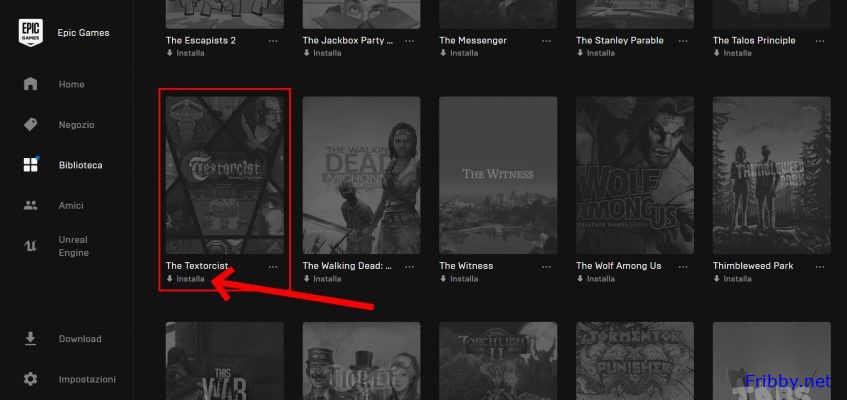Click the Unreal Engine logo icon
This screenshot has width=847, height=400.
[31, 246]
